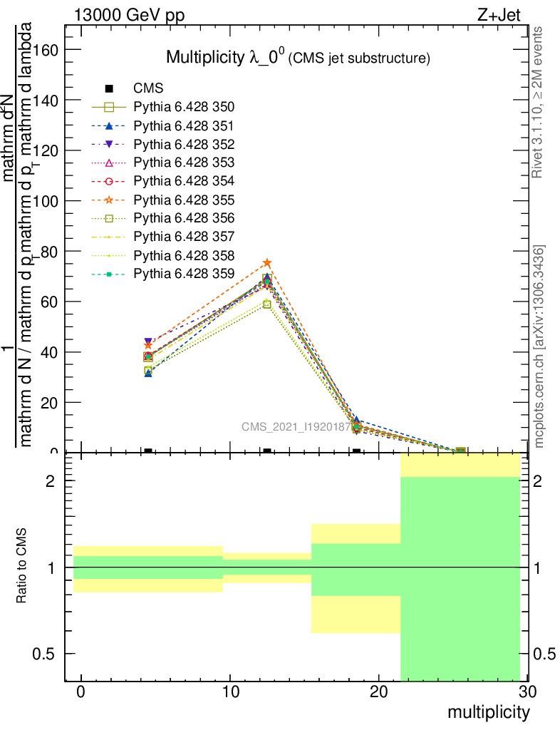The width and height of the screenshot is (560, 730).
Task: Click the plot title 'Multiplicity λ_0^0'
Action: coord(225,57)
